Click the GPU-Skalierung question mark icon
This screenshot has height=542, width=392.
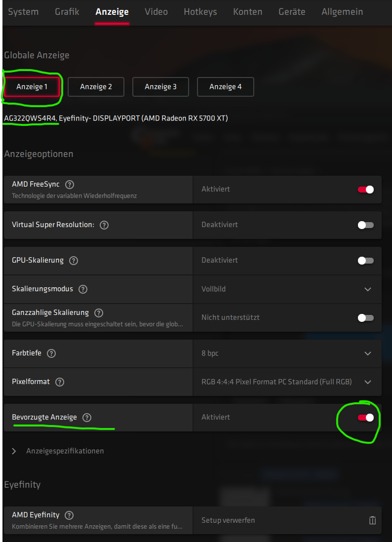(73, 261)
